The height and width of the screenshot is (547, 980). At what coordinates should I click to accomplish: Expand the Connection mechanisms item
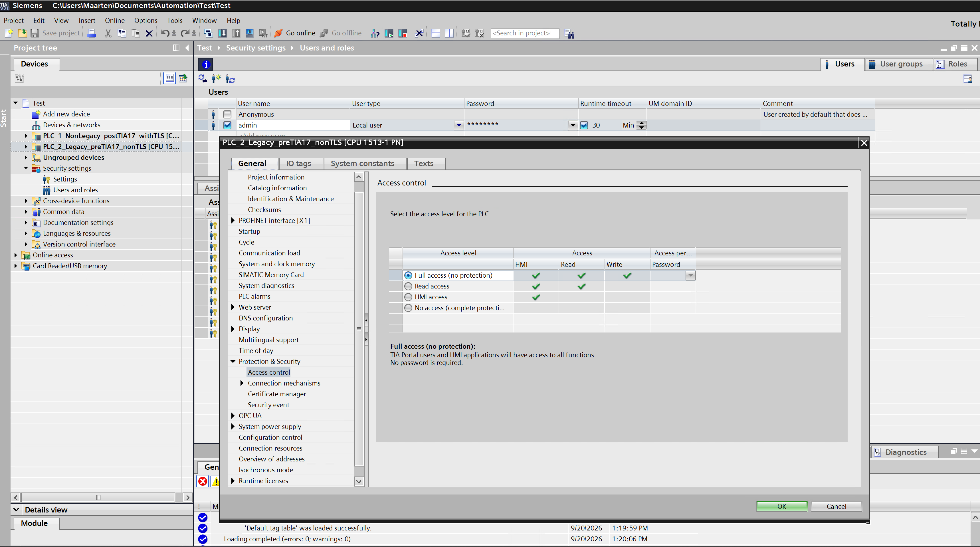tap(242, 383)
